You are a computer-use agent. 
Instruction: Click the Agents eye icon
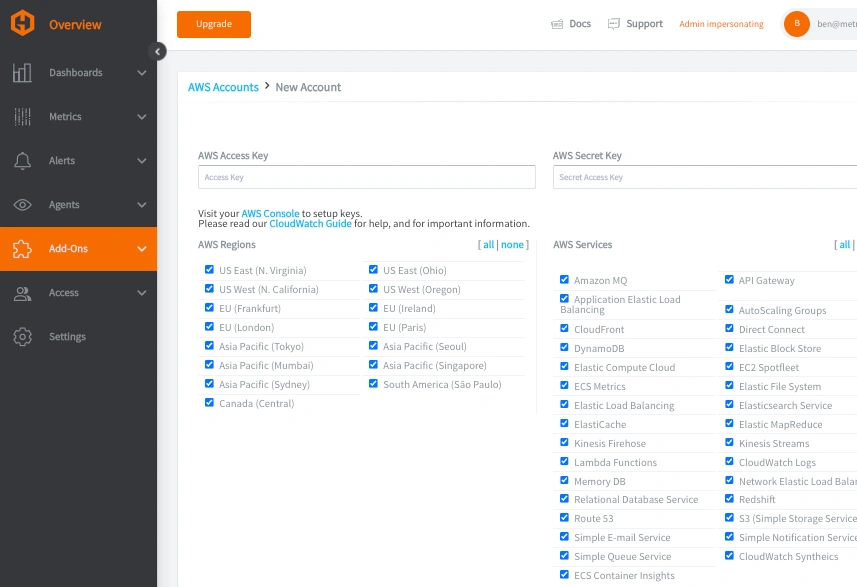pyautogui.click(x=22, y=205)
